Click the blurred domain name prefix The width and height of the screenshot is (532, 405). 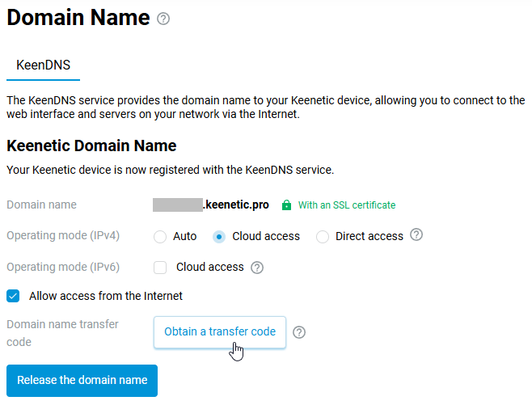[176, 205]
